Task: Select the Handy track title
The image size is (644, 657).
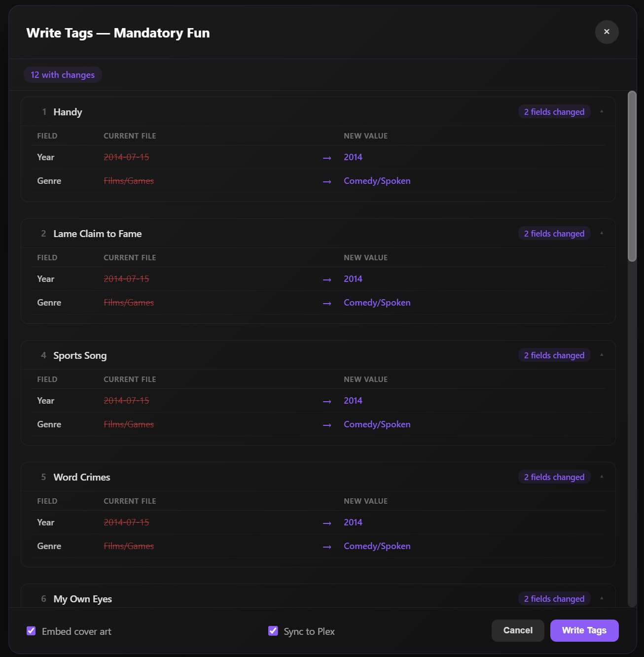Action: 68,112
